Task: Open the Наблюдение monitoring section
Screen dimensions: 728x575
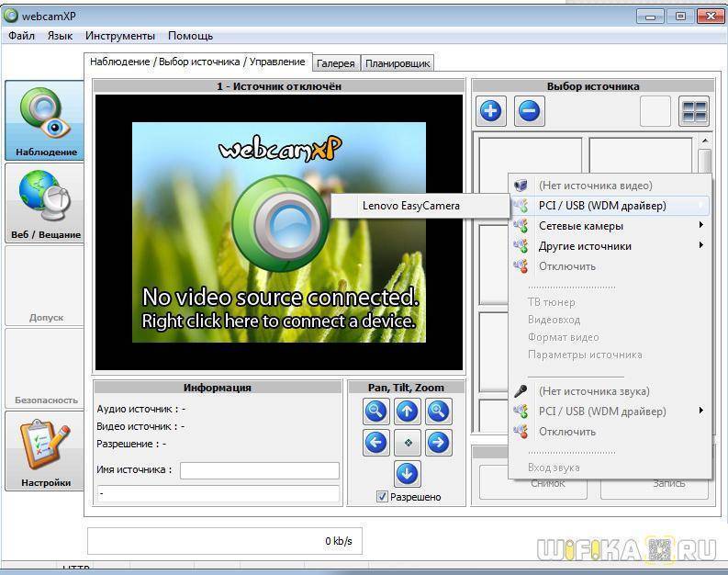Action: coord(45,120)
